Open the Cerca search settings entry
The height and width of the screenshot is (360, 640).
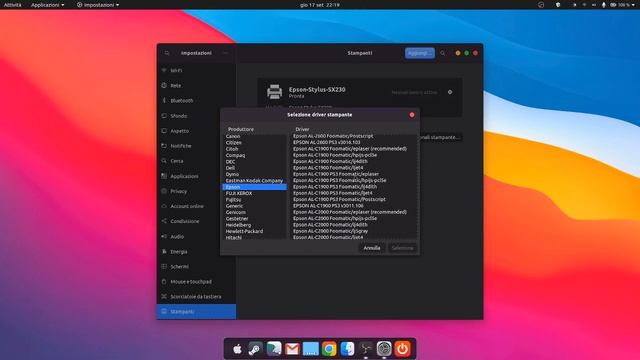click(196, 161)
